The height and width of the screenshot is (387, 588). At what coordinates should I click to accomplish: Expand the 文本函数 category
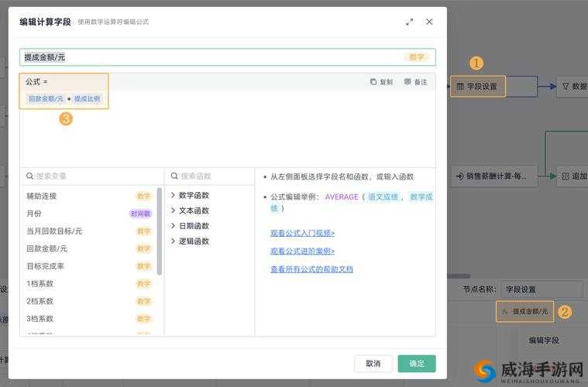[x=190, y=211]
